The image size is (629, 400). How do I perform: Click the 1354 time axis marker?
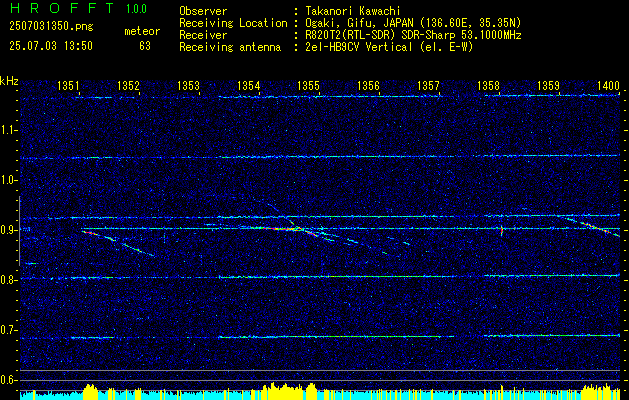pos(248,85)
